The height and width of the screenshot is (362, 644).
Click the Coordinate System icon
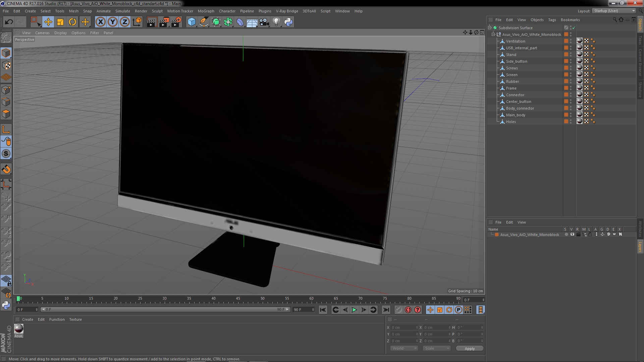point(137,22)
